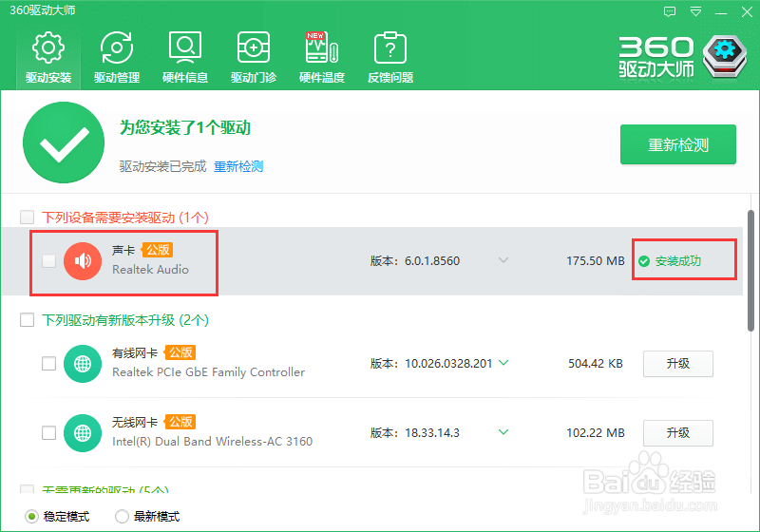
Task: Click the 无线网卡 globe icon
Action: (83, 432)
